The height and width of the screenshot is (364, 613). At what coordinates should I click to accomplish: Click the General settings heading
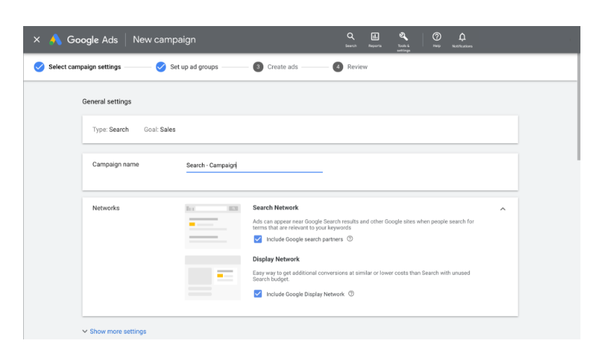click(106, 101)
